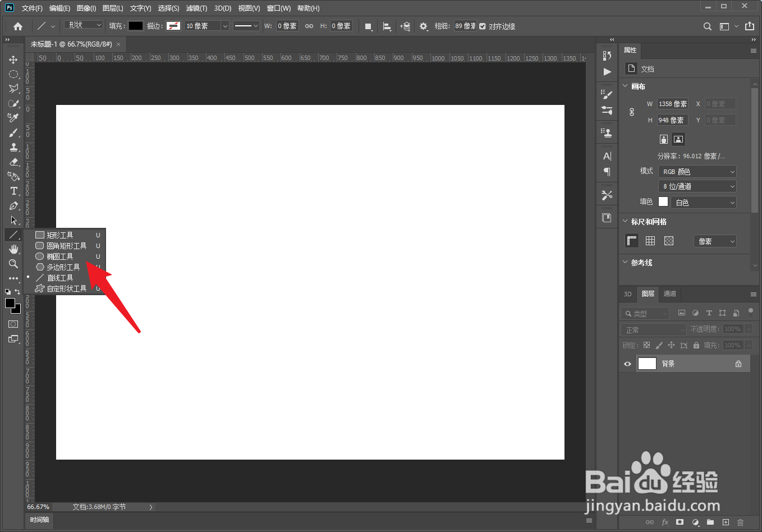Set canvas orientation to portrait
This screenshot has height=532, width=762.
click(x=664, y=139)
